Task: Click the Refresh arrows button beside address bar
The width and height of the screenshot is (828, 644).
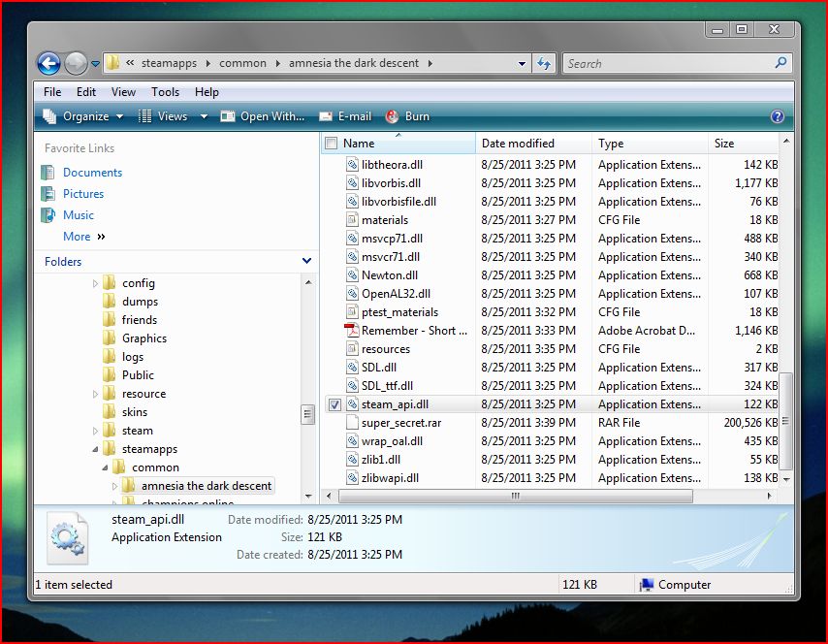Action: pos(544,63)
